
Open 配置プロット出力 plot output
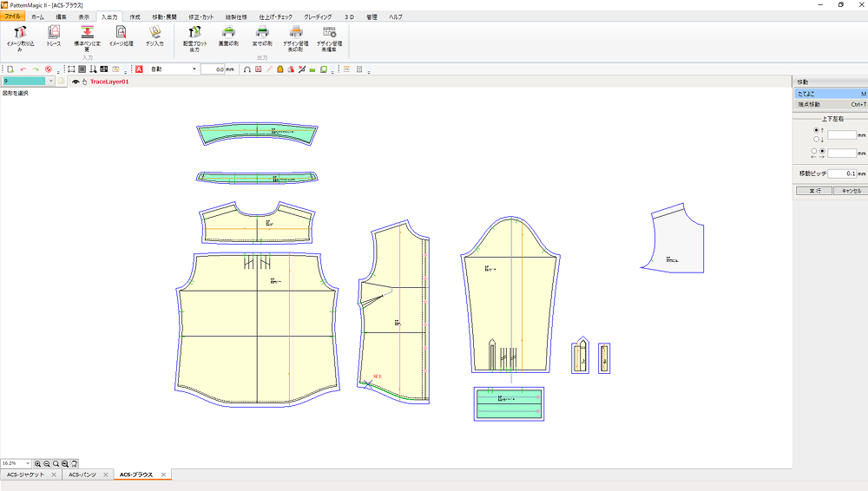click(194, 33)
